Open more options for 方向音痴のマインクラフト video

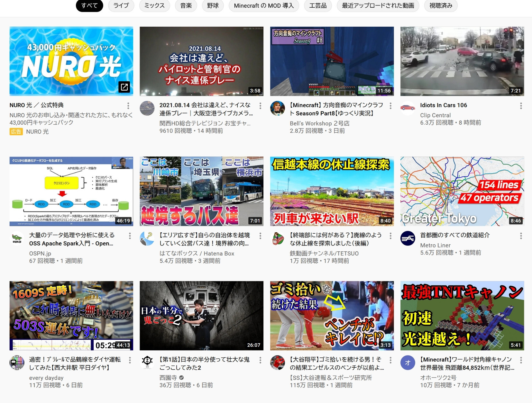point(390,106)
